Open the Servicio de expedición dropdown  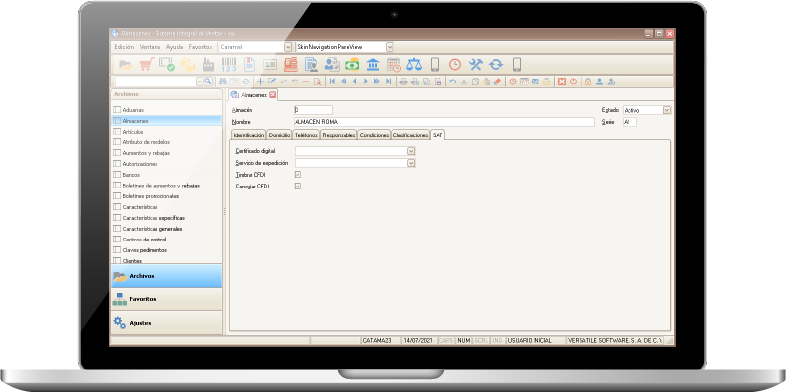click(411, 163)
